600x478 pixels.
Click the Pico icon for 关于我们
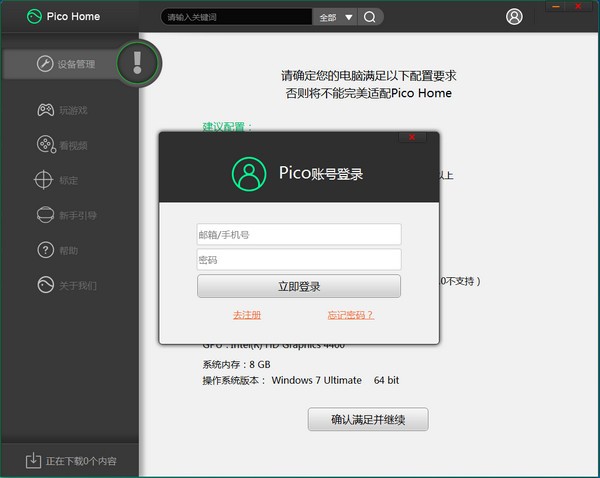(46, 285)
